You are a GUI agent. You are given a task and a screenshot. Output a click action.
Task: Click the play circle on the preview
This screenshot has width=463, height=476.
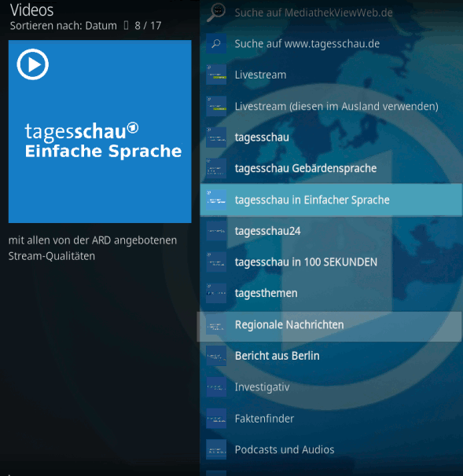pos(33,64)
